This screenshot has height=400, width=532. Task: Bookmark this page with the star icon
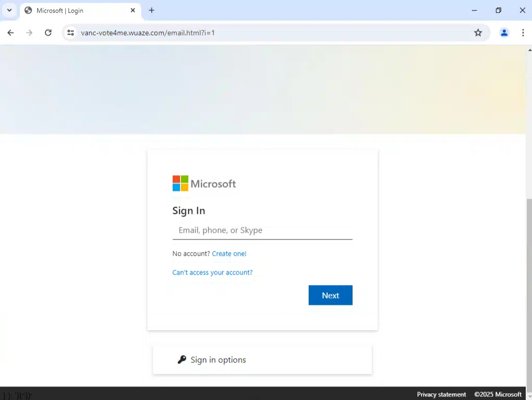pos(478,32)
